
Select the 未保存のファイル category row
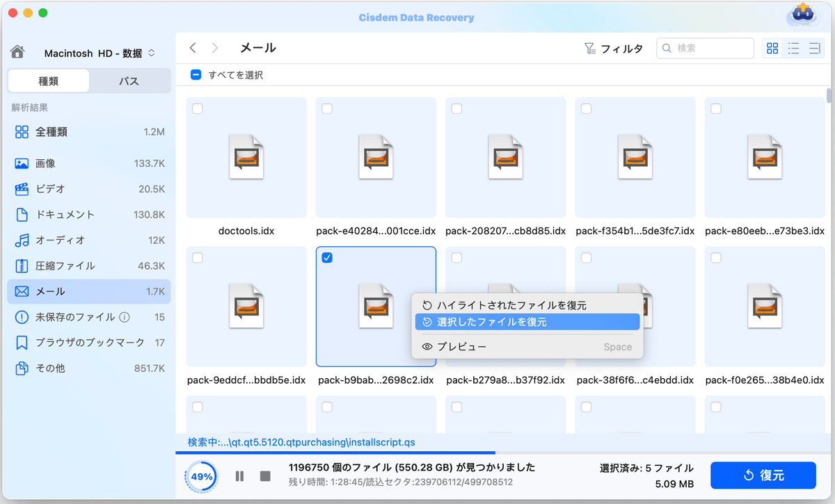[x=89, y=317]
